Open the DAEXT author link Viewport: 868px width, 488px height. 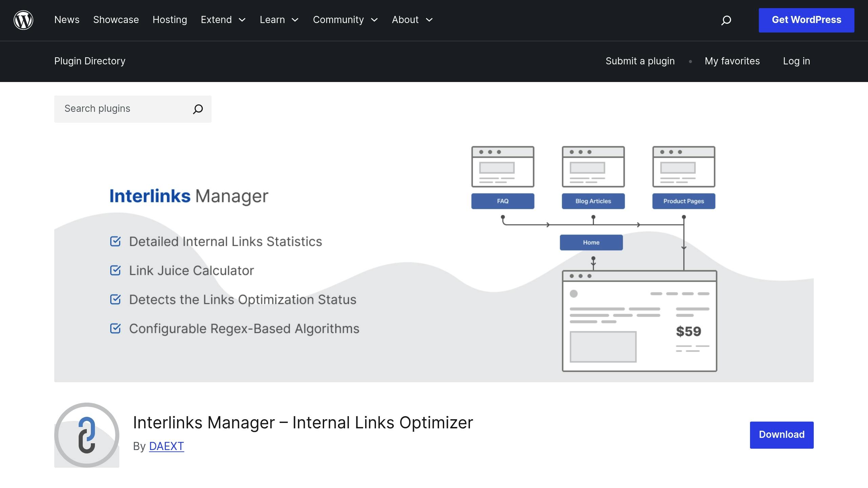[166, 446]
